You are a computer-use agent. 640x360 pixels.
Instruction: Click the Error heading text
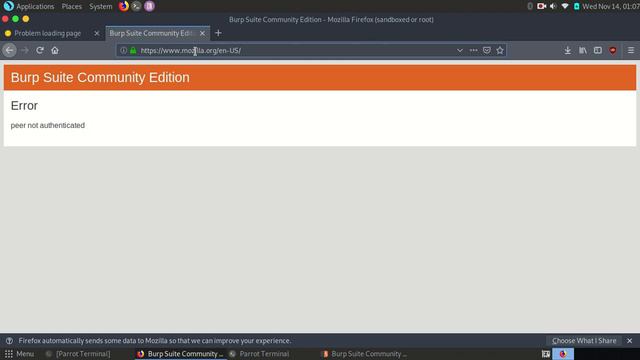click(x=24, y=106)
